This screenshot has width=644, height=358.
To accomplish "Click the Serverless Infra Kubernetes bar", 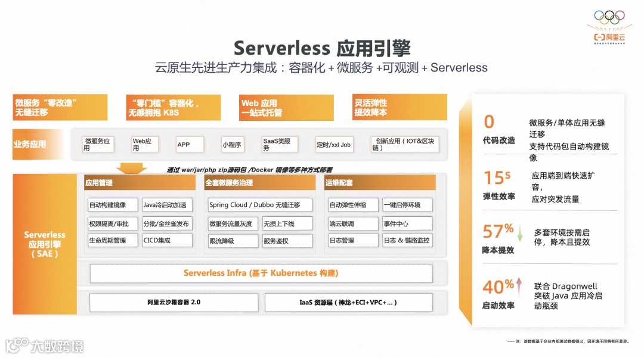I will click(261, 273).
